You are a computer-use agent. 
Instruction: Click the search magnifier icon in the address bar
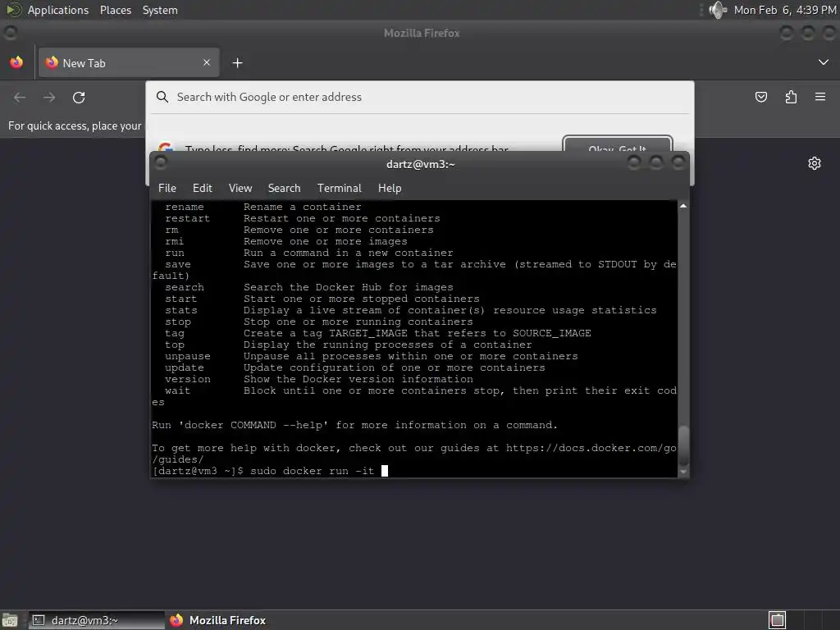pos(162,97)
